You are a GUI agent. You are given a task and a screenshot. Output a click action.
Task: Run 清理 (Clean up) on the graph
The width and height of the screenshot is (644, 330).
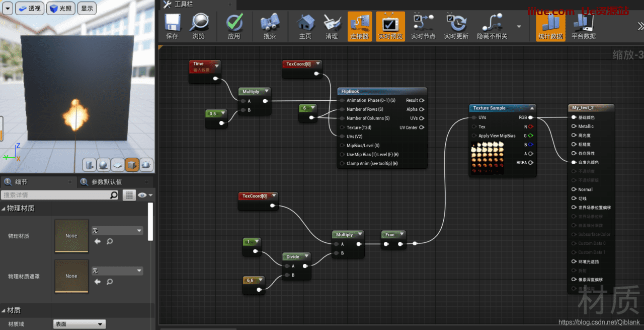332,26
